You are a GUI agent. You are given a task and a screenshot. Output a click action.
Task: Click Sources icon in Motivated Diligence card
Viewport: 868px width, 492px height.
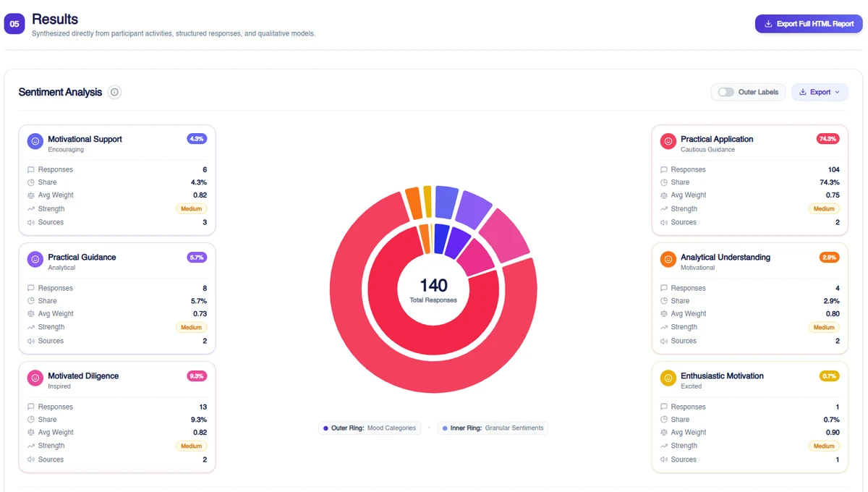31,459
